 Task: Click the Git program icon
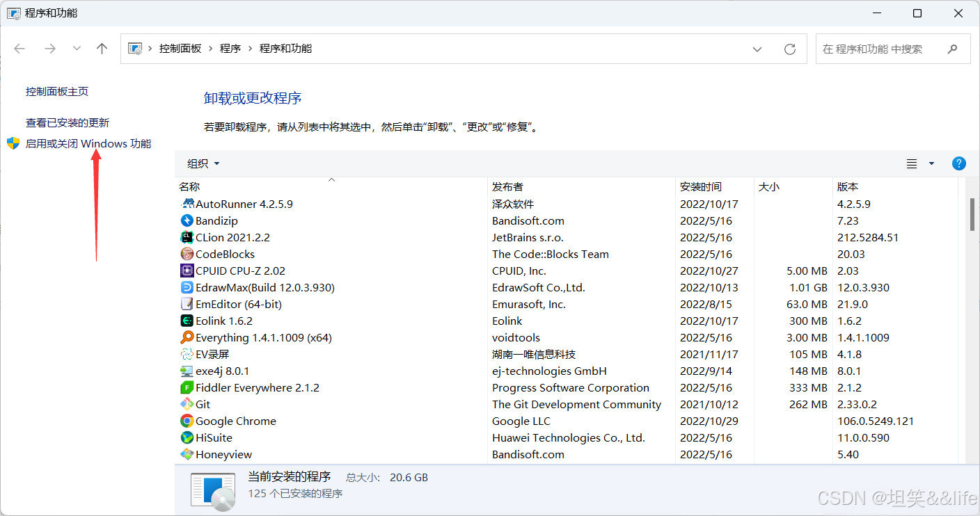187,404
